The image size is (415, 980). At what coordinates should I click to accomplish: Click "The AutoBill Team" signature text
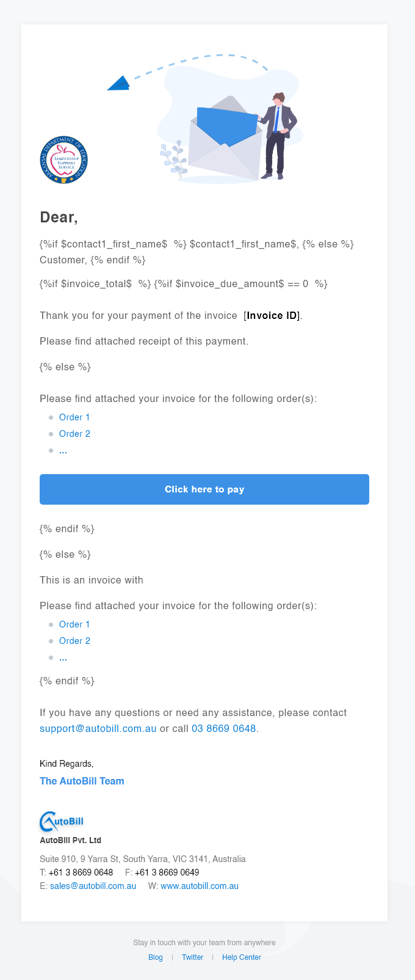82,781
